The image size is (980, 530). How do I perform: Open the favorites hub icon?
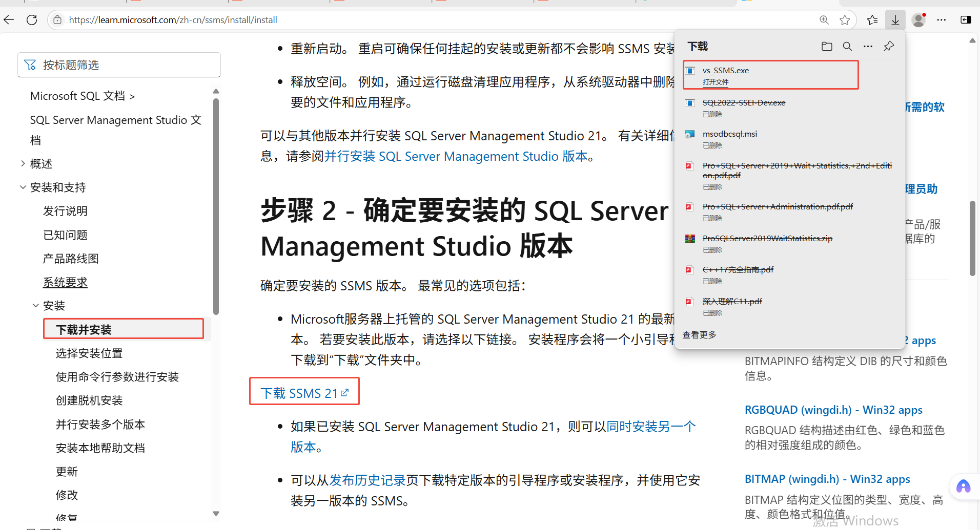[x=872, y=20]
